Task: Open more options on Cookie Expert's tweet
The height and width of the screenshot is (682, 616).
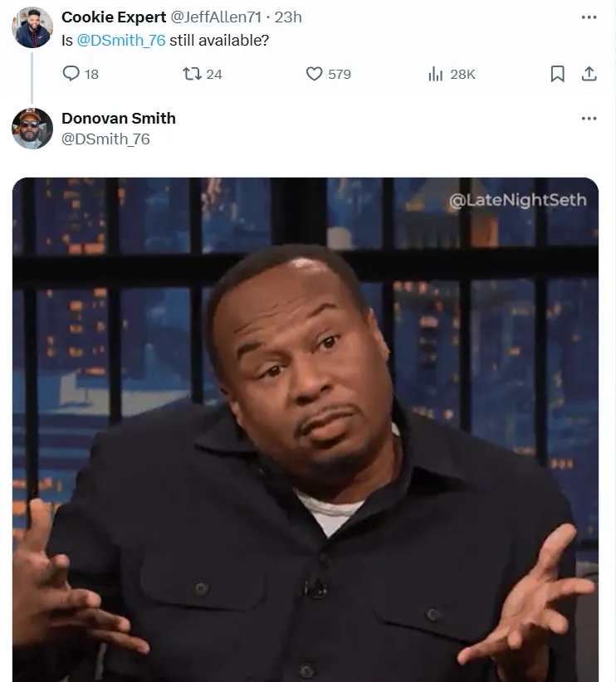Action: coord(589,17)
